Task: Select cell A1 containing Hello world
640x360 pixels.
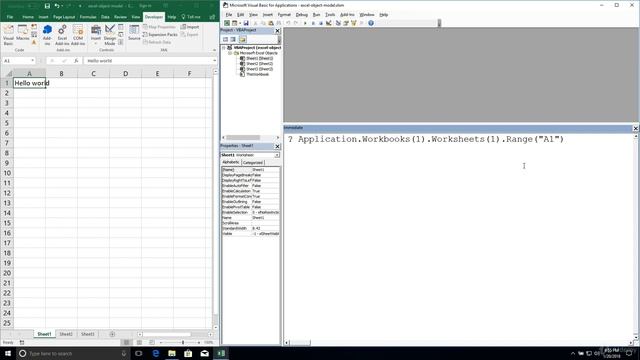Action: (29, 83)
